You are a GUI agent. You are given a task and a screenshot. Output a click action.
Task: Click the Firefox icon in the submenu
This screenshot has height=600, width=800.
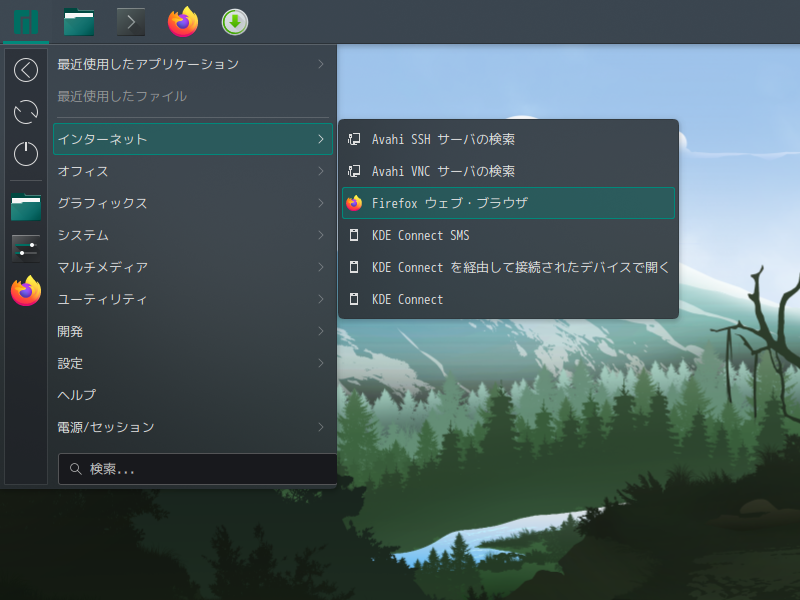click(354, 203)
